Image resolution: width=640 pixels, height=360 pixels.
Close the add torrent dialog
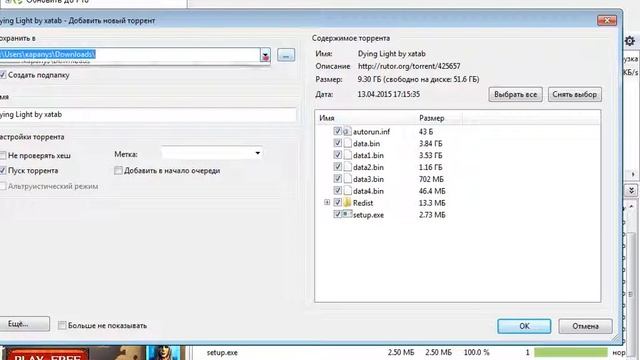607,20
